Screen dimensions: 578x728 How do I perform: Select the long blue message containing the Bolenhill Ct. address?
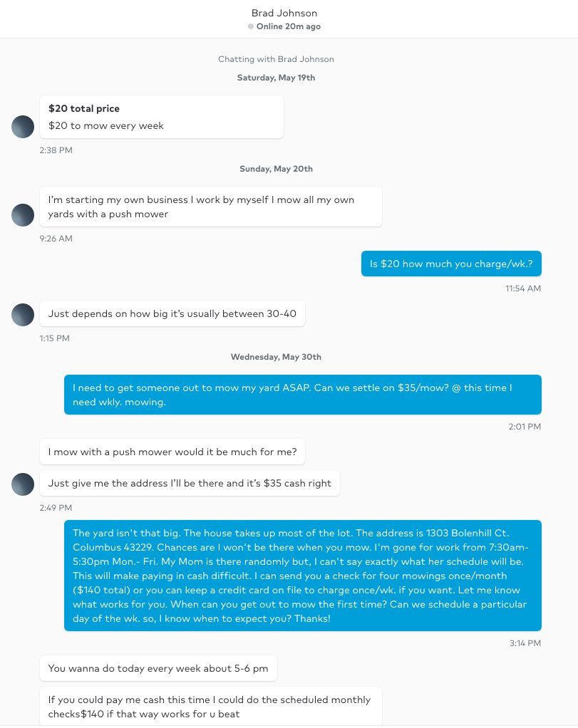pyautogui.click(x=303, y=576)
